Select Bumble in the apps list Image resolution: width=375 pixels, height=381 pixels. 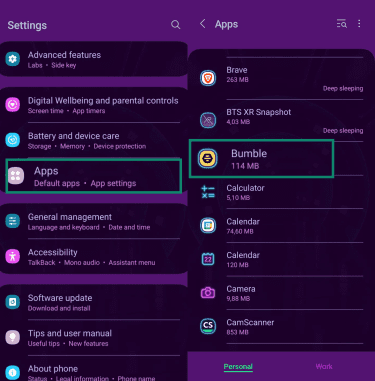(261, 158)
